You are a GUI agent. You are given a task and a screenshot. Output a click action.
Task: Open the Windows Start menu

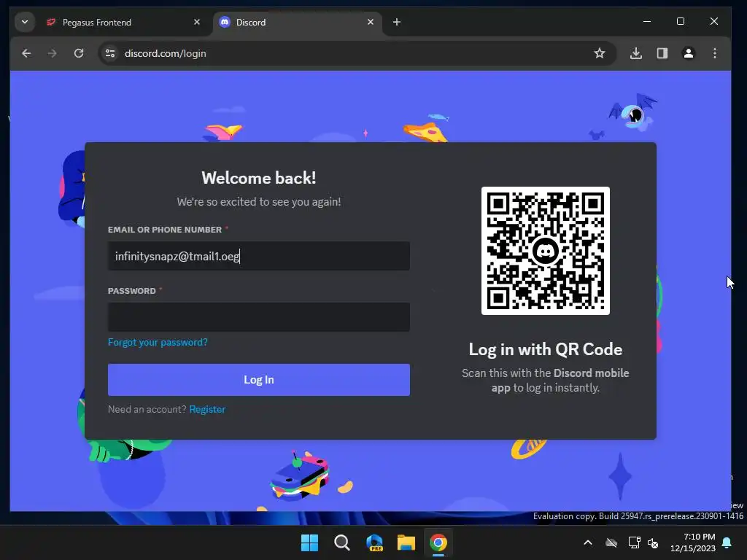click(309, 542)
